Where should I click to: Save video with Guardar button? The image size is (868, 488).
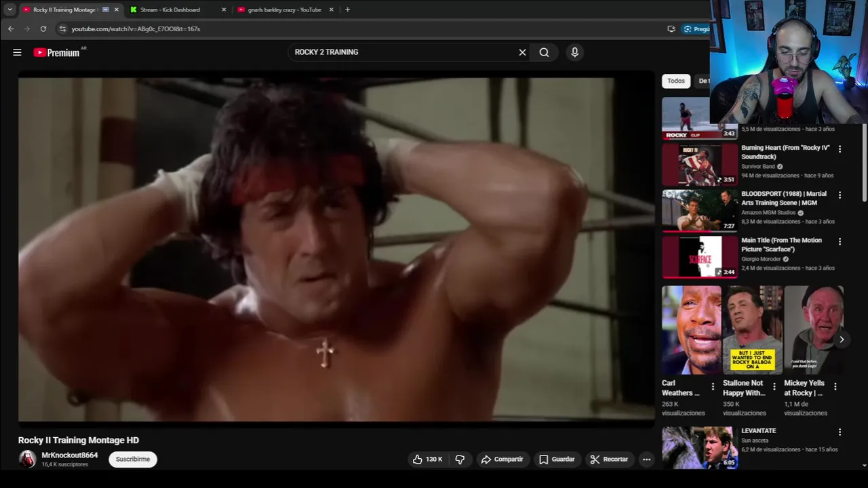click(x=557, y=460)
